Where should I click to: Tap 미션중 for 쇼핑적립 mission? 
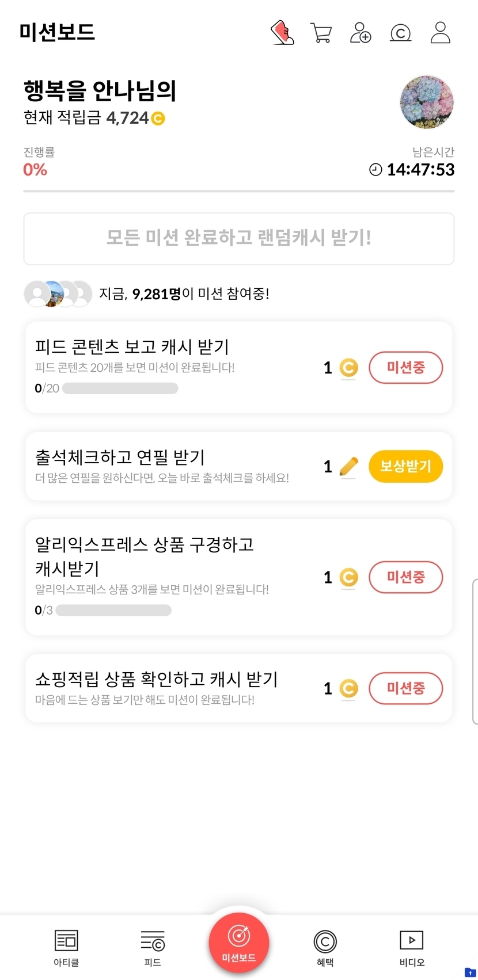point(405,688)
